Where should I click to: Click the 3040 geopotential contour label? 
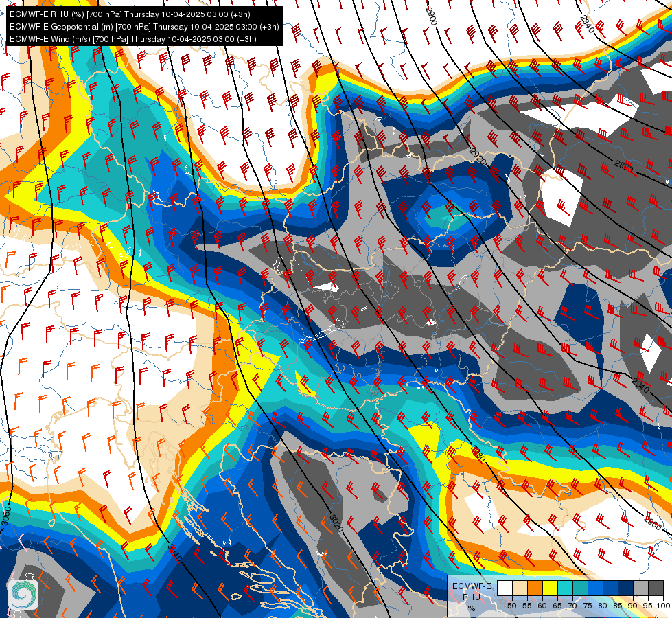click(175, 553)
